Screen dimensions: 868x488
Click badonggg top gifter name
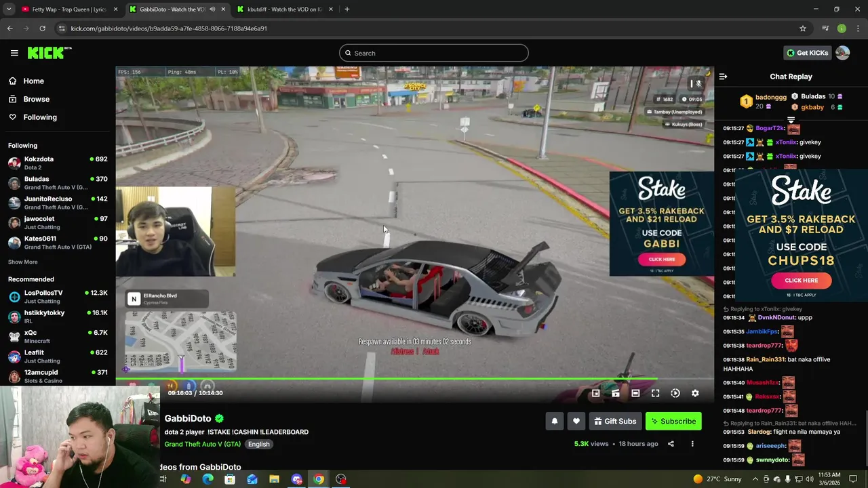pyautogui.click(x=771, y=97)
